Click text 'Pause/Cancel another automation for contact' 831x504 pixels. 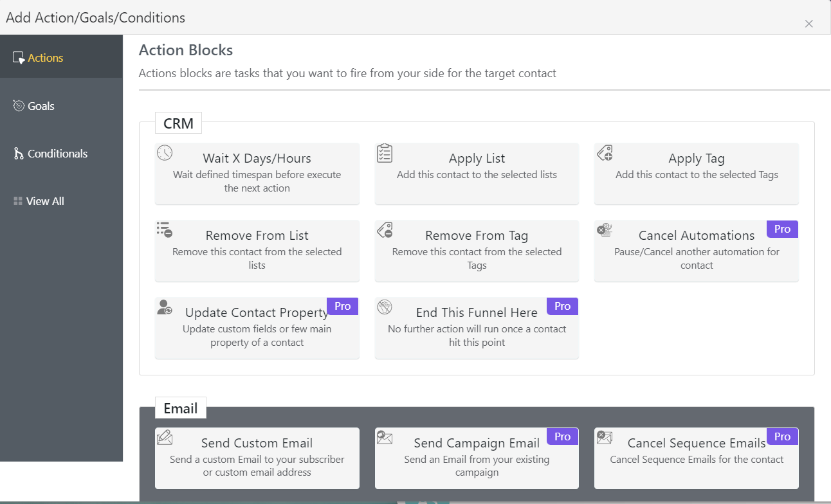pyautogui.click(x=697, y=258)
